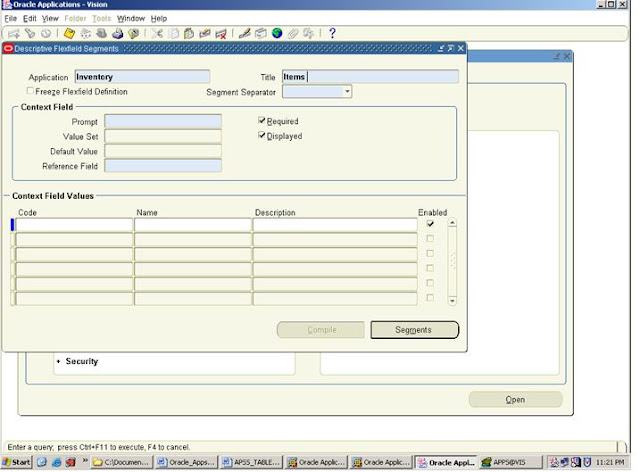Toggle Enabled checkbox in second row

(430, 238)
